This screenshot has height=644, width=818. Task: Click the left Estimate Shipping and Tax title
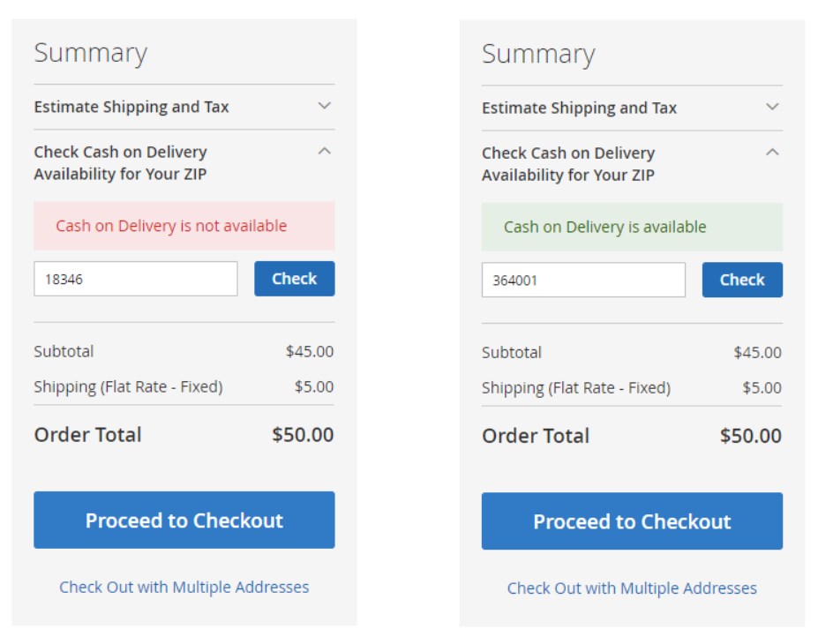[131, 107]
